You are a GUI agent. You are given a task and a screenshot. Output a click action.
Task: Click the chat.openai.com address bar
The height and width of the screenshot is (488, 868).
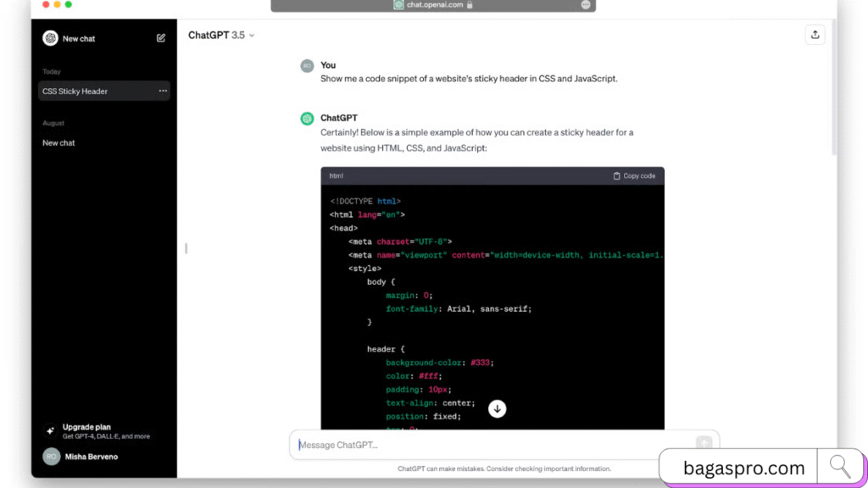[x=432, y=5]
